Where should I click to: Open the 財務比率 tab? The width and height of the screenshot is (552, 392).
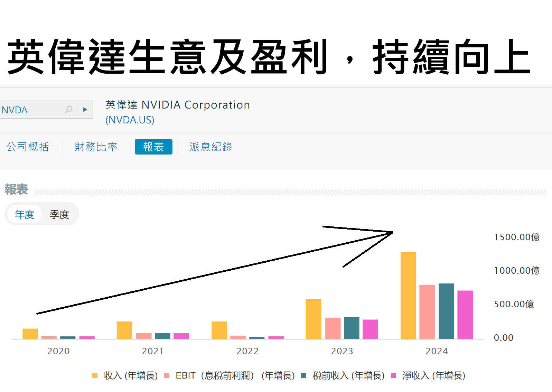[x=96, y=147]
